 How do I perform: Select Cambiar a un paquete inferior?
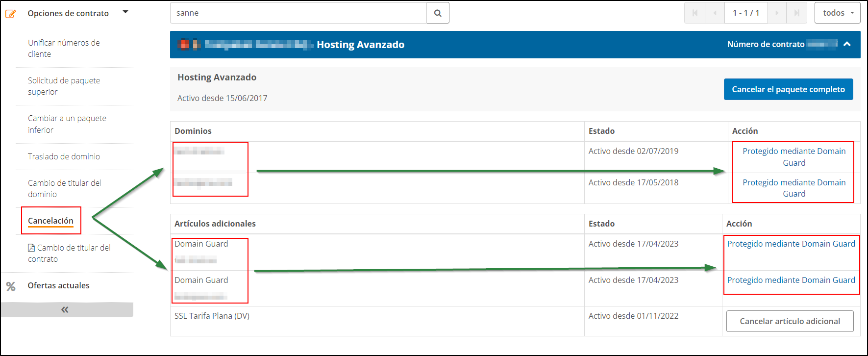pos(67,124)
